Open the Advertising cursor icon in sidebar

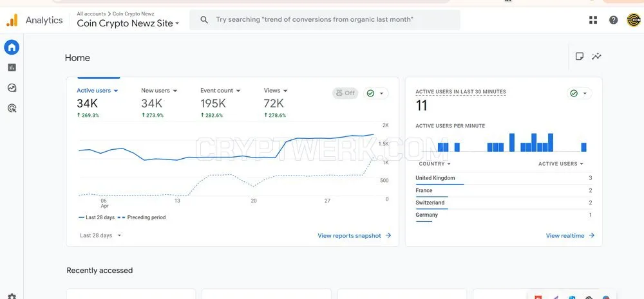(x=12, y=108)
